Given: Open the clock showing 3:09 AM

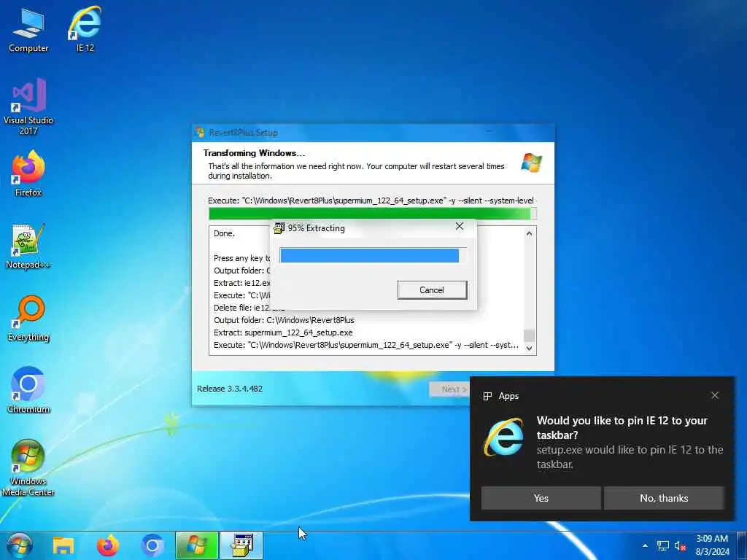Looking at the screenshot, I should (x=712, y=545).
